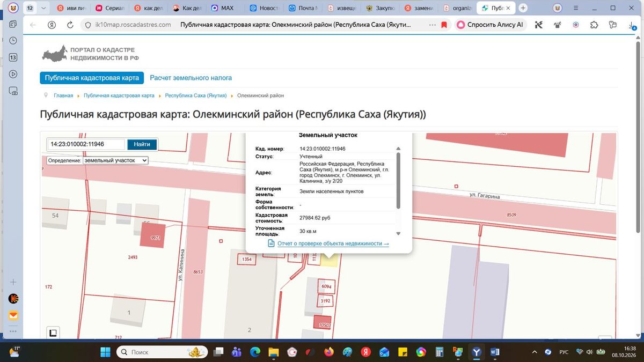Click the browser reload page icon
The width and height of the screenshot is (644, 362).
pyautogui.click(x=70, y=25)
